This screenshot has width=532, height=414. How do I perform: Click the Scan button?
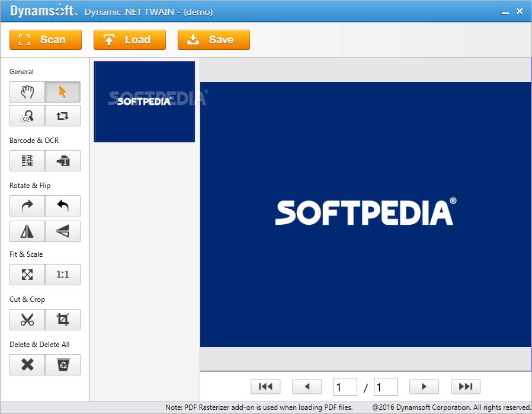point(46,40)
